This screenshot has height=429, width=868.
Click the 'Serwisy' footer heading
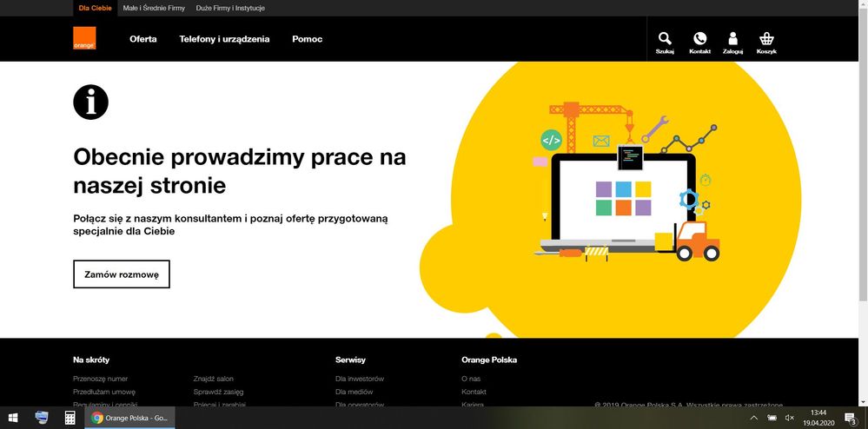350,360
